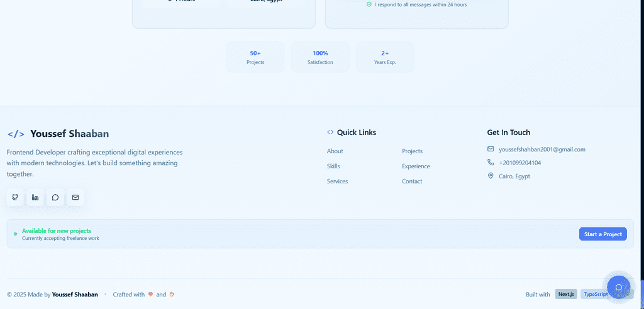644x309 pixels.
Task: Click the Currently accepting freelance work text
Action: point(60,238)
